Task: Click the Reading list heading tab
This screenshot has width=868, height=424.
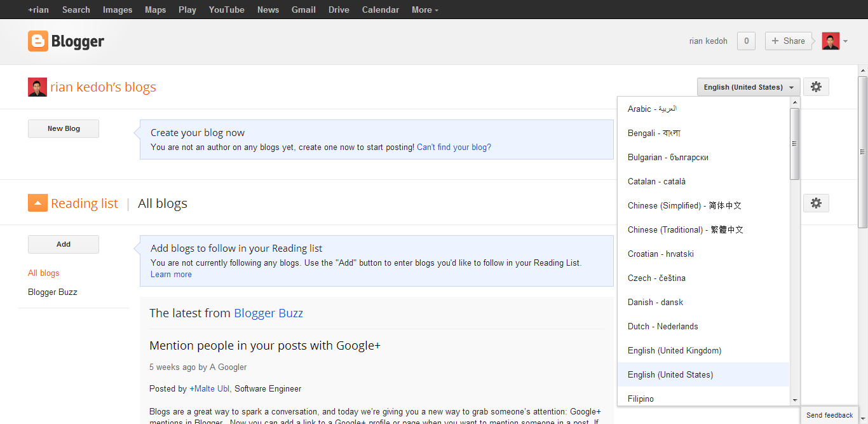Action: click(x=85, y=203)
